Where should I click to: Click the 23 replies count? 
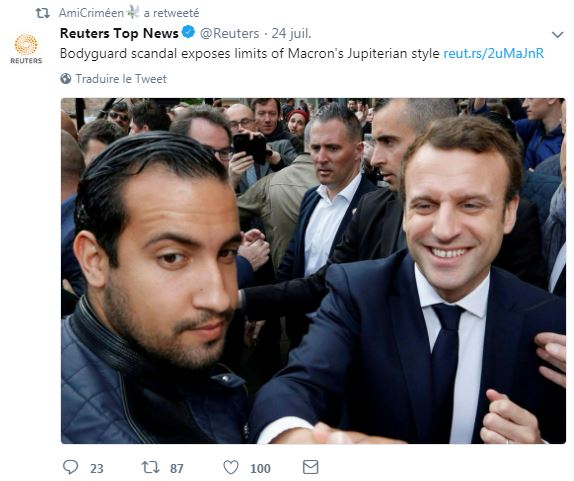click(x=97, y=468)
